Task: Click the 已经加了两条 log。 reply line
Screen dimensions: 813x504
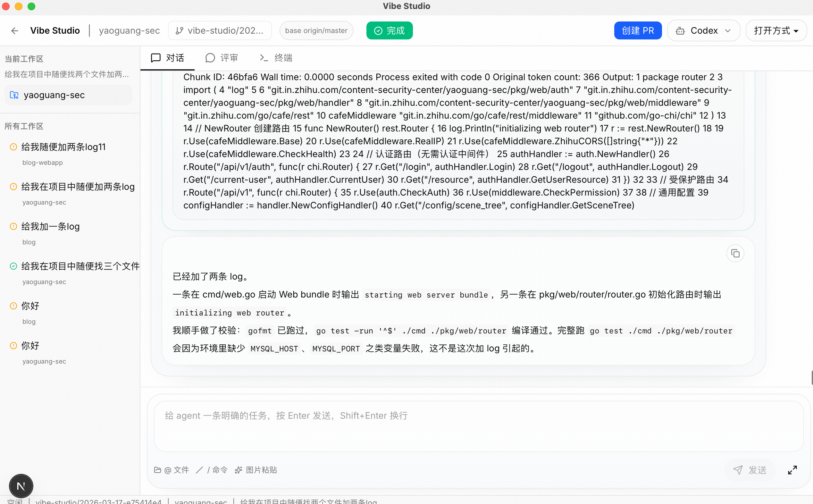Action: coord(211,277)
